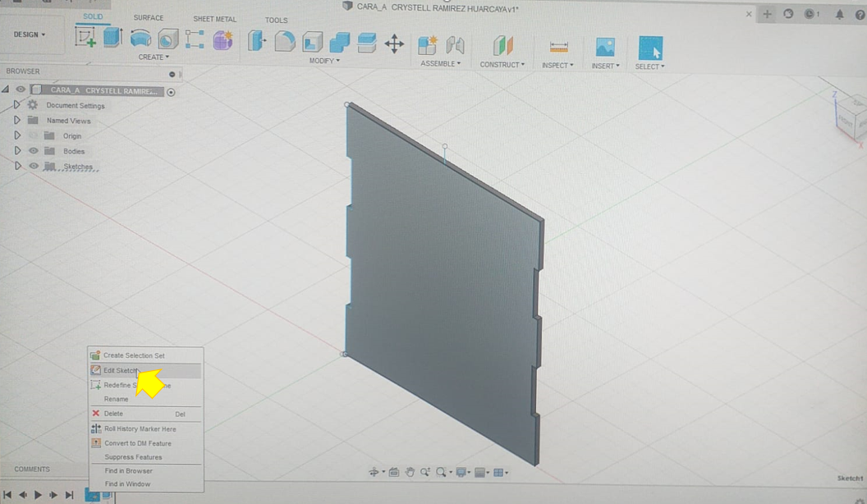Open the ASSEMBLE dropdown menu
This screenshot has height=504, width=867.
[x=440, y=63]
